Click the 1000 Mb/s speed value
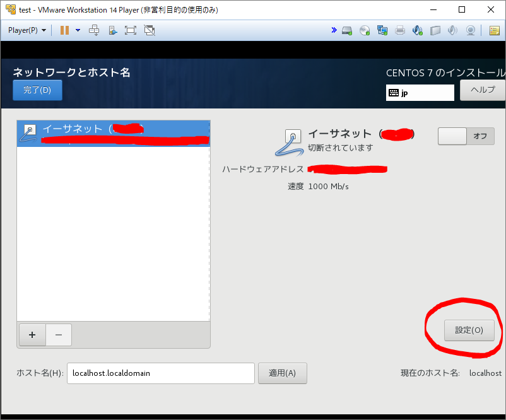The width and height of the screenshot is (506, 420). click(329, 187)
